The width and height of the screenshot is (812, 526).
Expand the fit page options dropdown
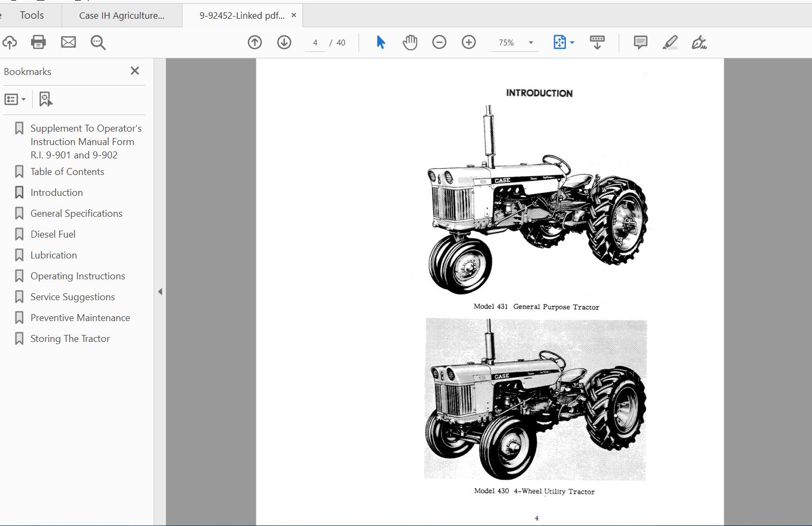click(x=572, y=43)
